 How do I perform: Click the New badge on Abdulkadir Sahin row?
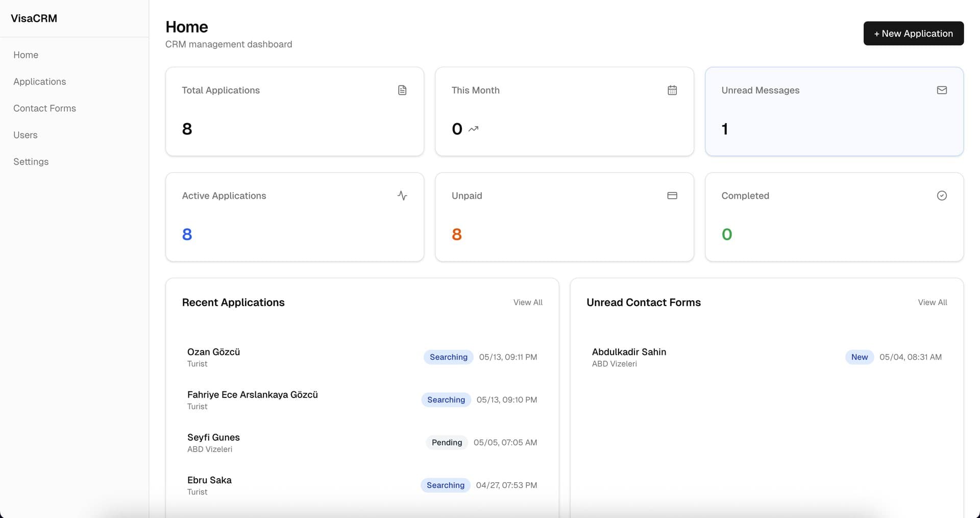coord(859,357)
